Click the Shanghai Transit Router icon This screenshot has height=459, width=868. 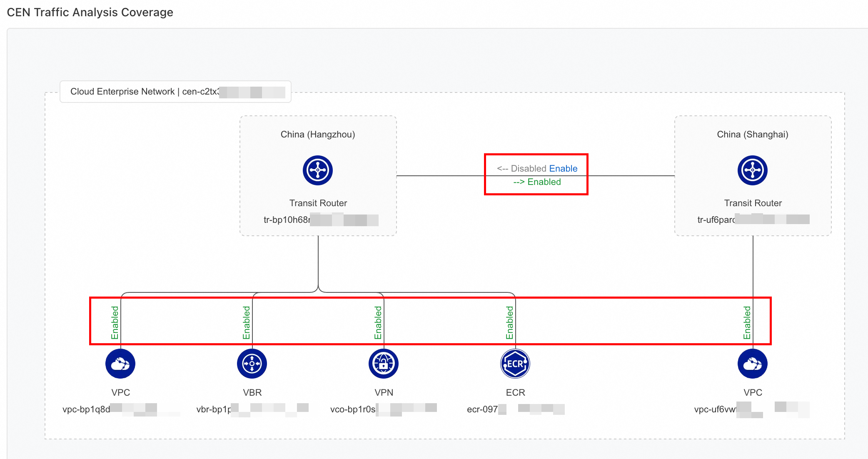click(752, 170)
